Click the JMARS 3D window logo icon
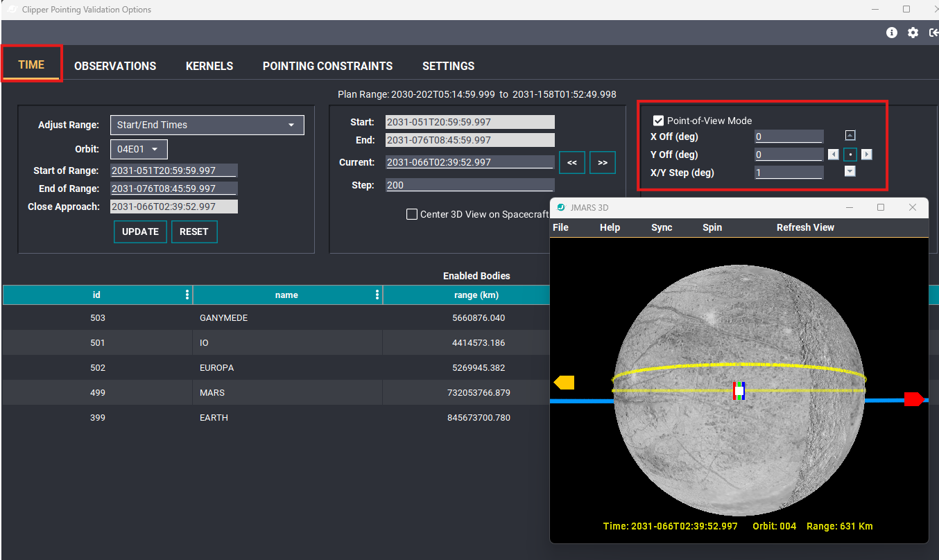 point(561,208)
